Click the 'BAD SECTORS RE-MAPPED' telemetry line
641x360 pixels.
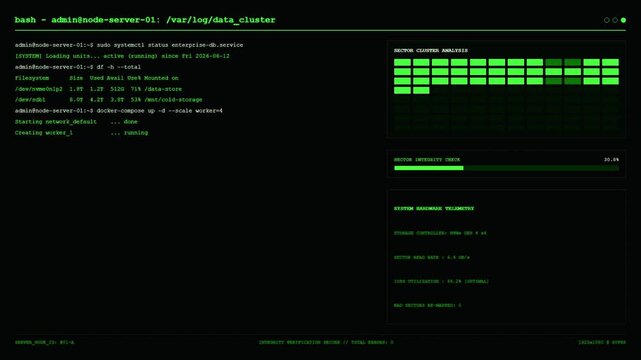tap(427, 306)
